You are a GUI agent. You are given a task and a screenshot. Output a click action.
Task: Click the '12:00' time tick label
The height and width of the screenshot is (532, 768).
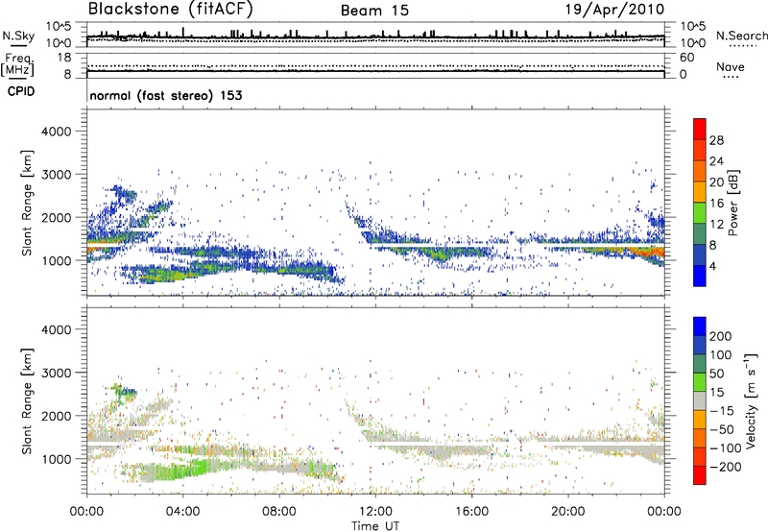tap(375, 512)
